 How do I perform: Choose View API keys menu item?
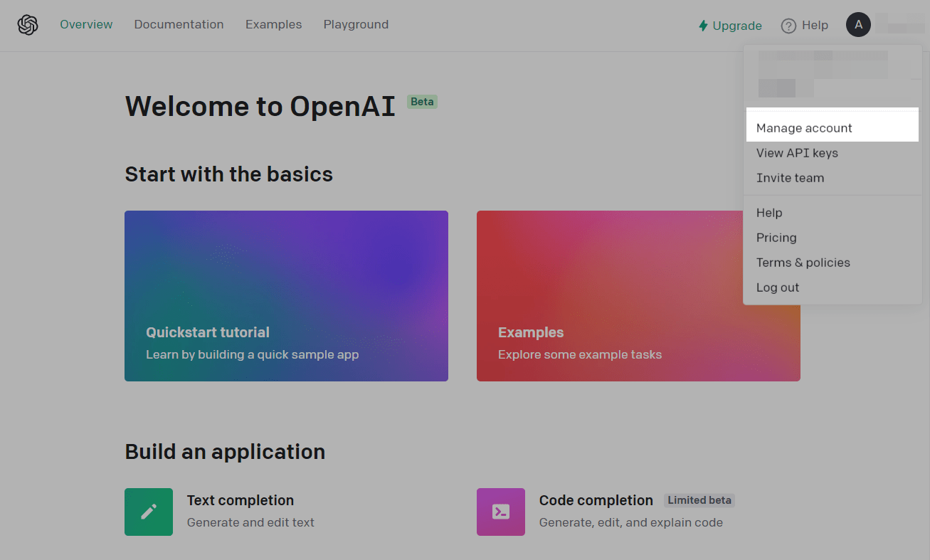797,153
